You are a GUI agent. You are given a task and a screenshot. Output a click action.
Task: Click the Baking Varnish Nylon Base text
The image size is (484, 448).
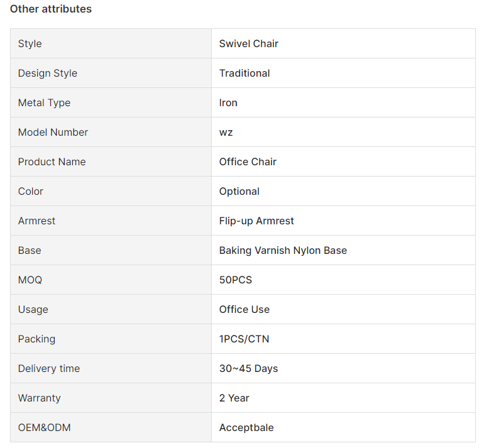pyautogui.click(x=283, y=250)
